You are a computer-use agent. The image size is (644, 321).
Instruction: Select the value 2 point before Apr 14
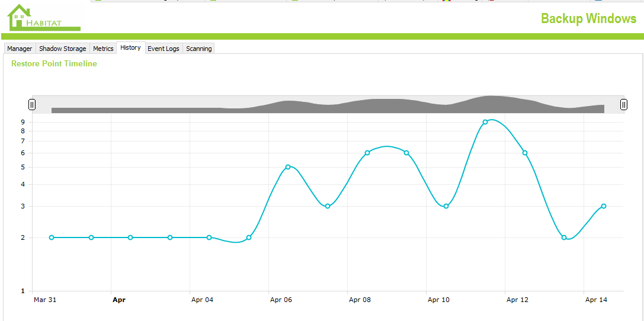coord(564,237)
